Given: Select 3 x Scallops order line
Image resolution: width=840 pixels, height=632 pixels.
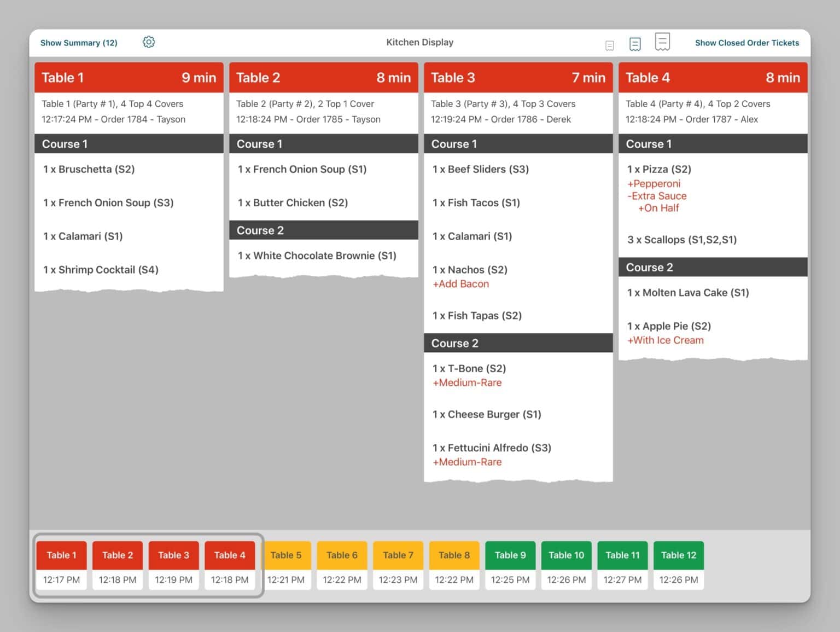Looking at the screenshot, I should click(x=682, y=240).
